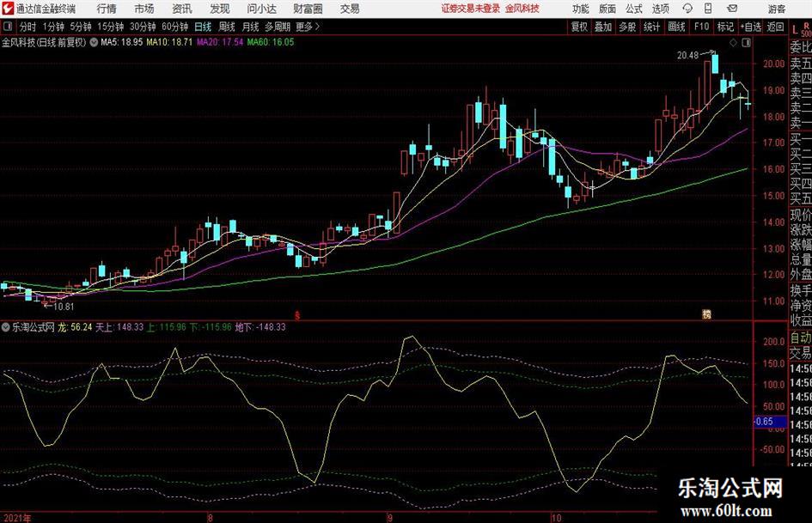Expand the dropdown beside 乐淘公式网 indicator
The image size is (812, 523).
tap(6, 326)
